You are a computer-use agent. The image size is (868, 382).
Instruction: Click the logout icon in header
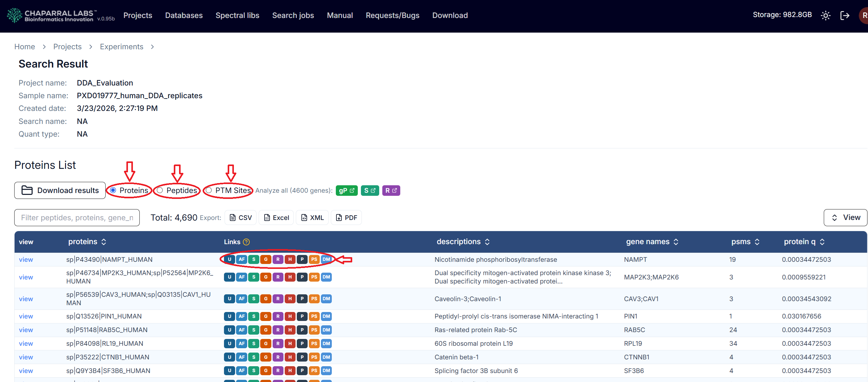(x=844, y=15)
